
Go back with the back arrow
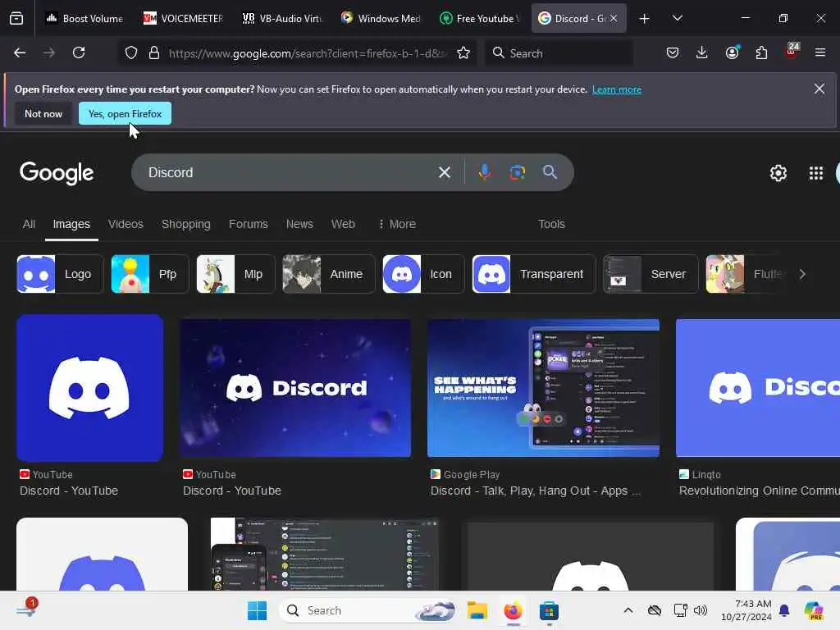point(20,52)
